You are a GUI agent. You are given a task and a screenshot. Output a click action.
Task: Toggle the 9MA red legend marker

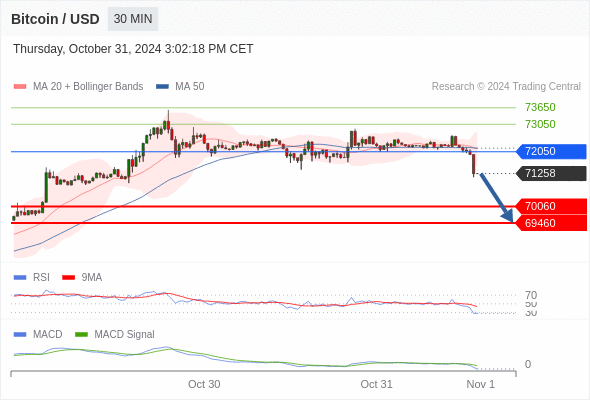pyautogui.click(x=68, y=278)
